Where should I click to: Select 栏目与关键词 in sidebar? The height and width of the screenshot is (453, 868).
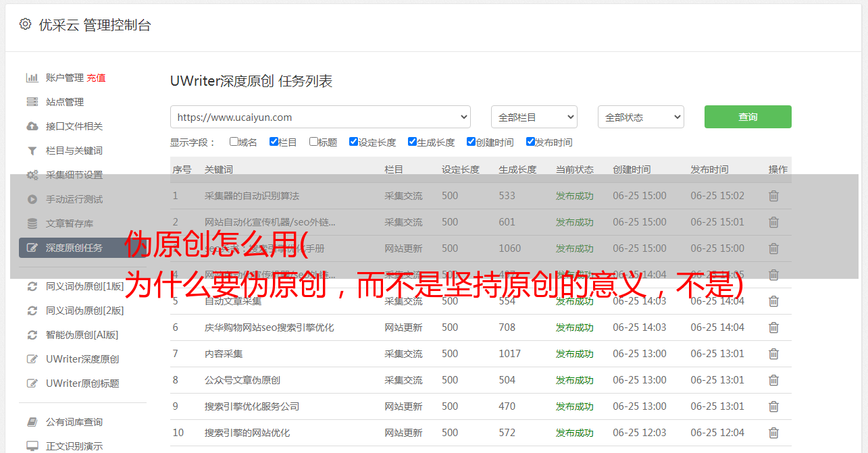click(74, 151)
